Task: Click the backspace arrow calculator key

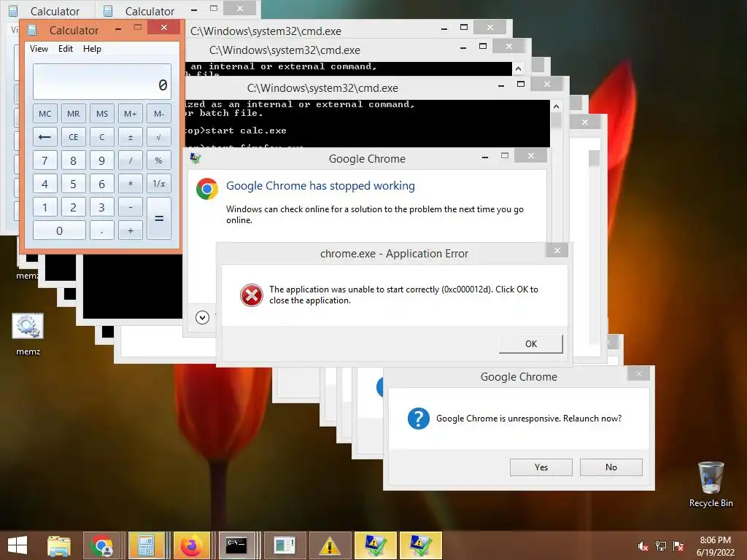Action: 44,136
